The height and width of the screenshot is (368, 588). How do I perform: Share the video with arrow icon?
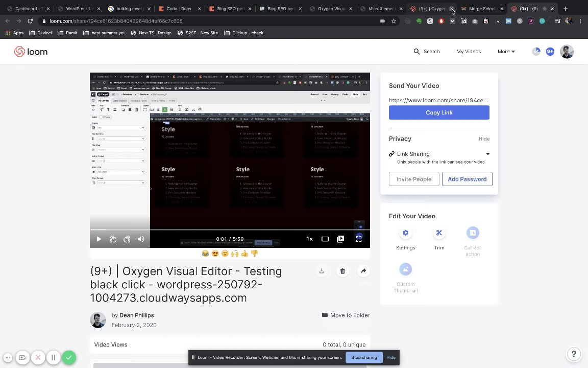point(363,271)
